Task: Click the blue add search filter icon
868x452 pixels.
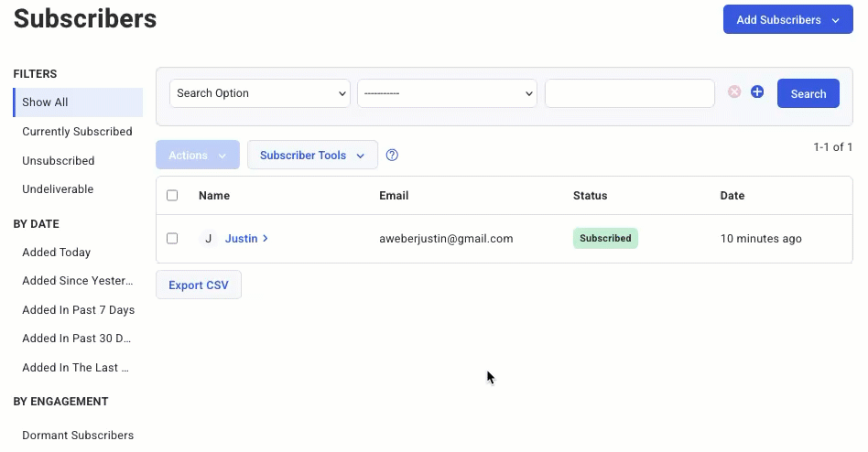Action: [757, 92]
